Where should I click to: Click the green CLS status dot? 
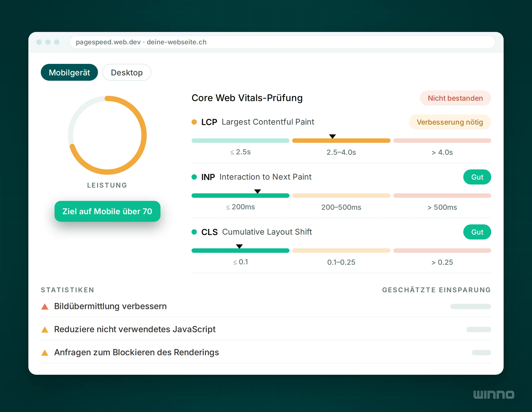[x=194, y=232]
